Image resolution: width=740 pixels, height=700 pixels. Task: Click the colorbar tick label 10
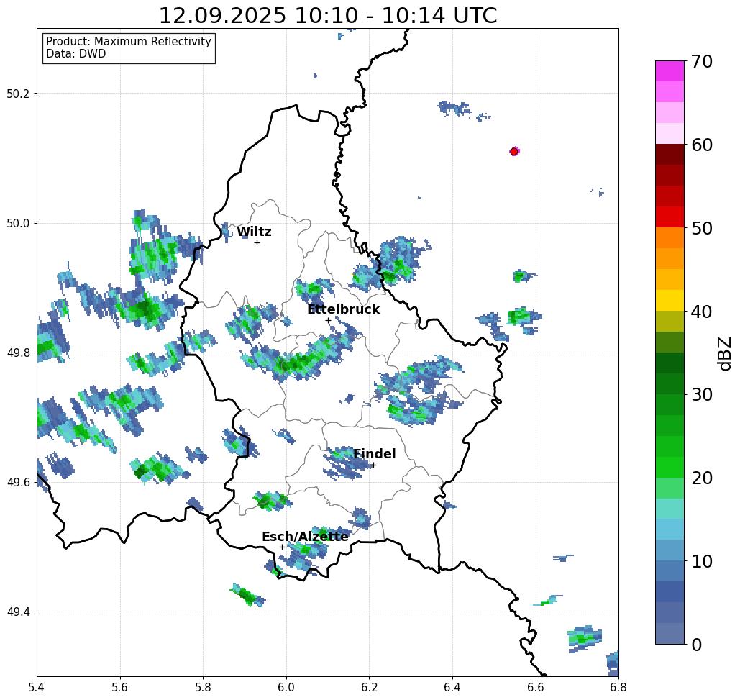pyautogui.click(x=702, y=561)
